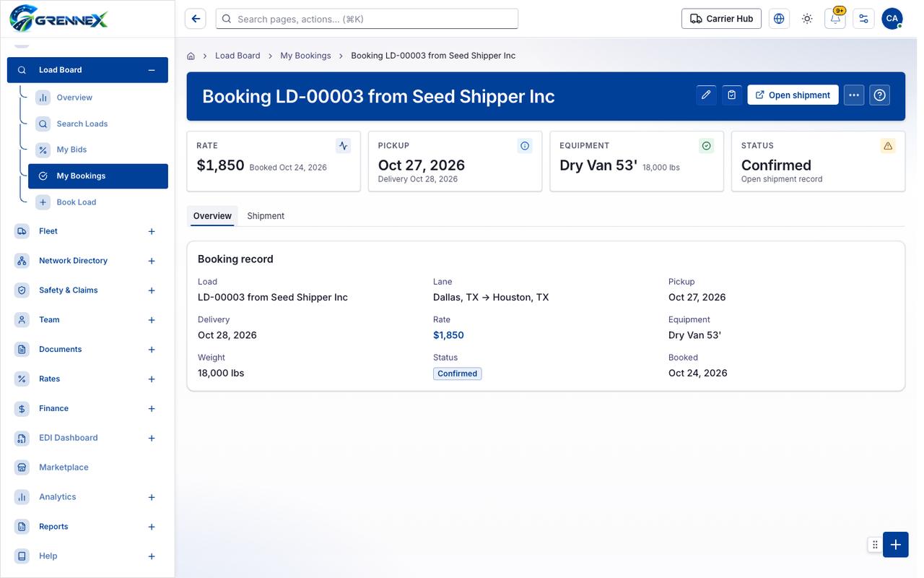Viewport: 924px width, 578px height.
Task: Click the Grennex logo
Action: coord(59,17)
